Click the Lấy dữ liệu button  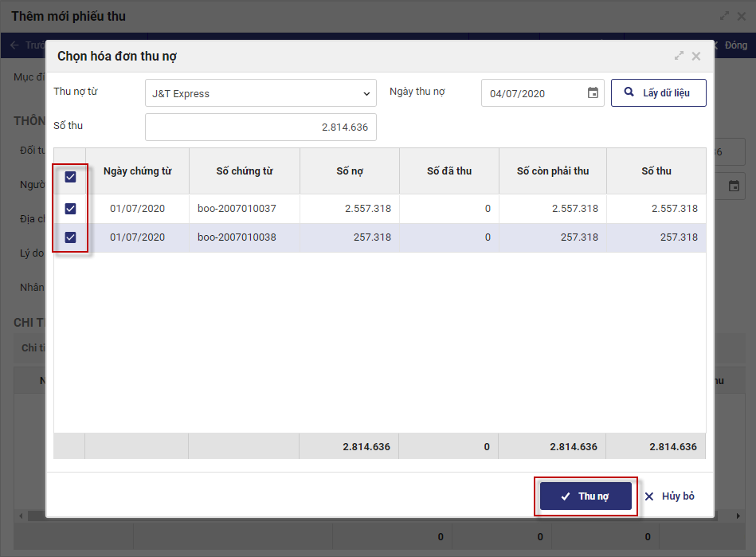click(659, 92)
